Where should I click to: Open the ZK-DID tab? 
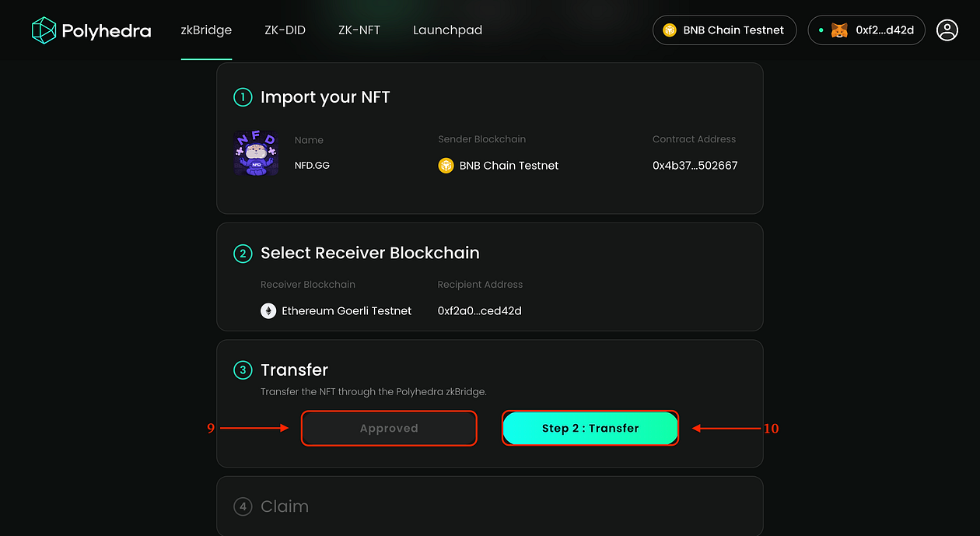285,30
